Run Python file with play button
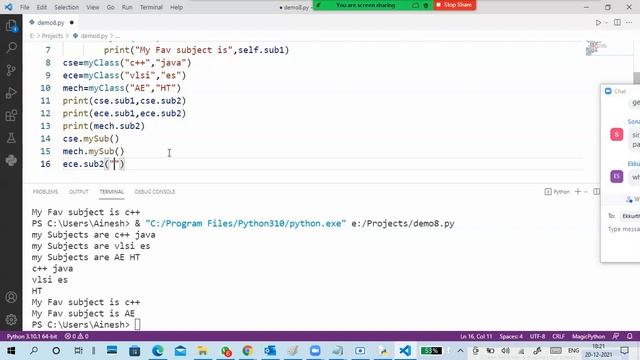The width and height of the screenshot is (640, 360). (598, 22)
